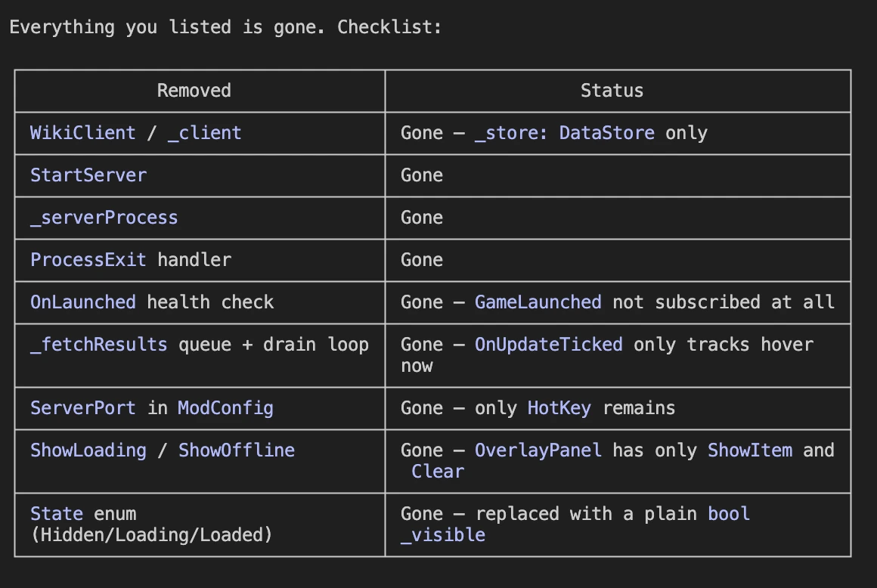Click the _client code token

[x=205, y=133]
